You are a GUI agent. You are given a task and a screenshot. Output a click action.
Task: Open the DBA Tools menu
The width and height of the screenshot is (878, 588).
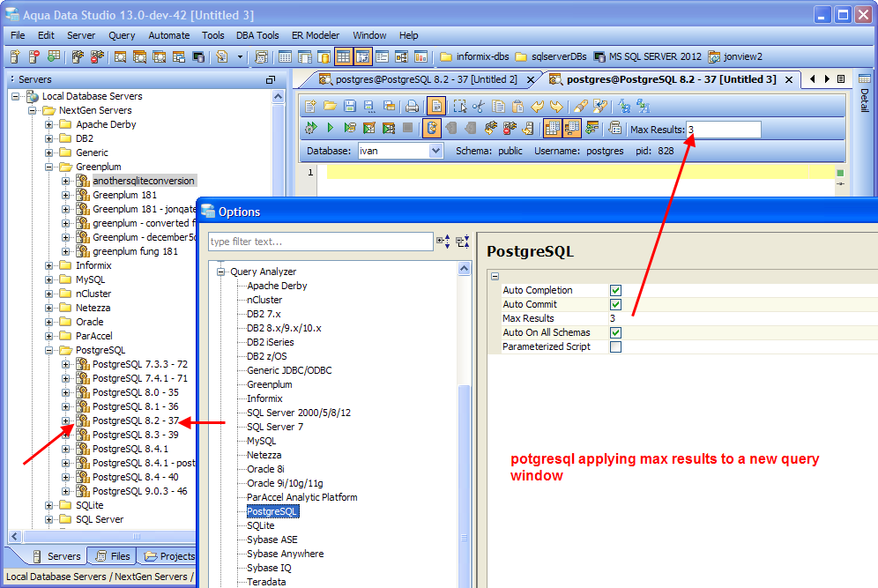(x=257, y=35)
